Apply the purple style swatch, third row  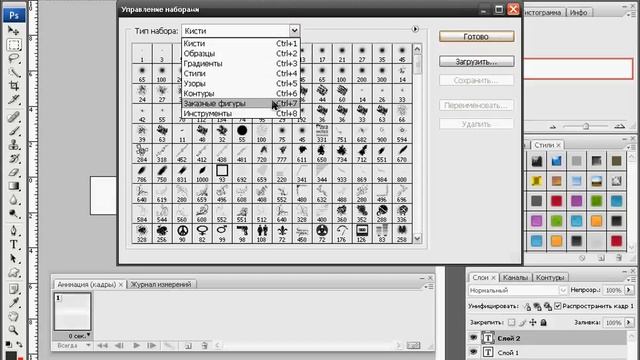(x=576, y=201)
